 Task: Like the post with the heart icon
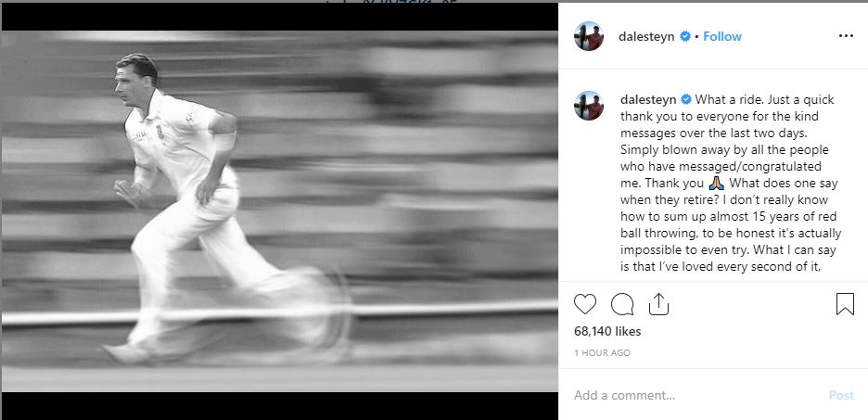(584, 304)
